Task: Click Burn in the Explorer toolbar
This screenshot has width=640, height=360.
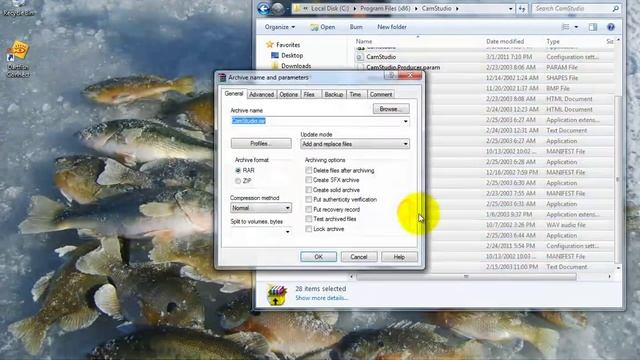Action: (356, 27)
